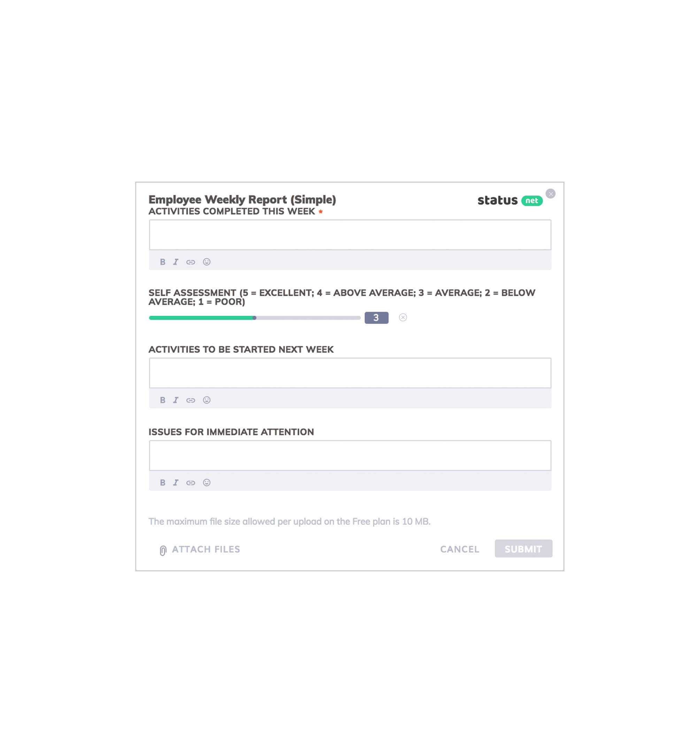Click the Italic icon in next week field

point(176,400)
